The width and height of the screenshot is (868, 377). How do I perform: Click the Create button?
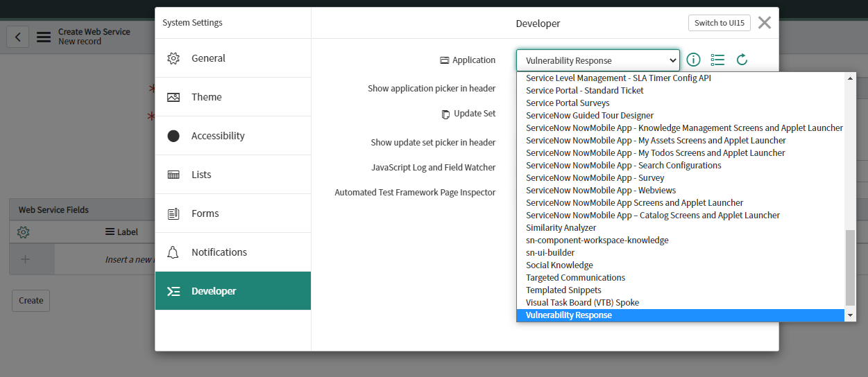pos(31,300)
